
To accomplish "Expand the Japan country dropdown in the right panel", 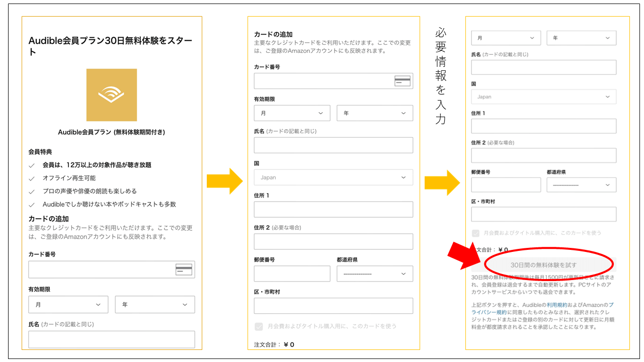I will pyautogui.click(x=543, y=97).
